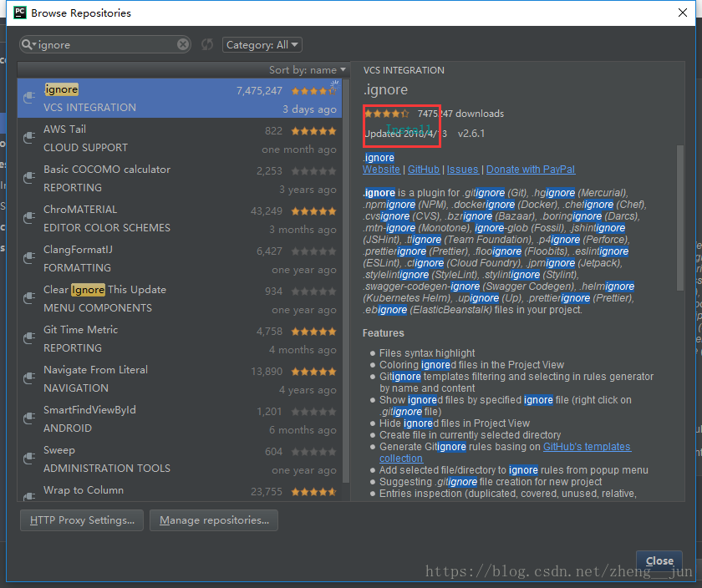Screen dimensions: 702x588
Task: Click the AWS Tail plugin icon
Action: pos(29,137)
